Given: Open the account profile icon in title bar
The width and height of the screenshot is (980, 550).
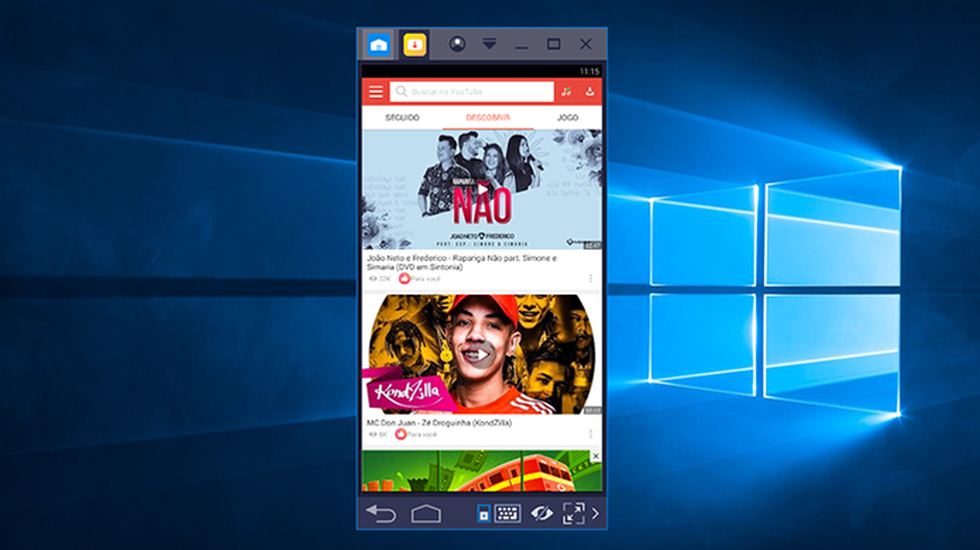Looking at the screenshot, I should [x=457, y=45].
